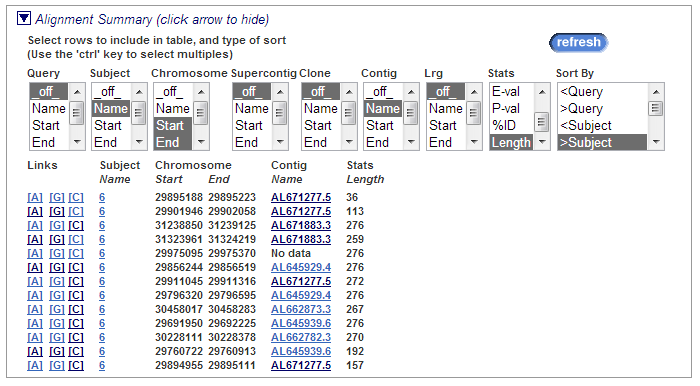Viewport: 700px width, 386px height.
Task: Open [A] link in row with length 272
Action: (x=35, y=281)
